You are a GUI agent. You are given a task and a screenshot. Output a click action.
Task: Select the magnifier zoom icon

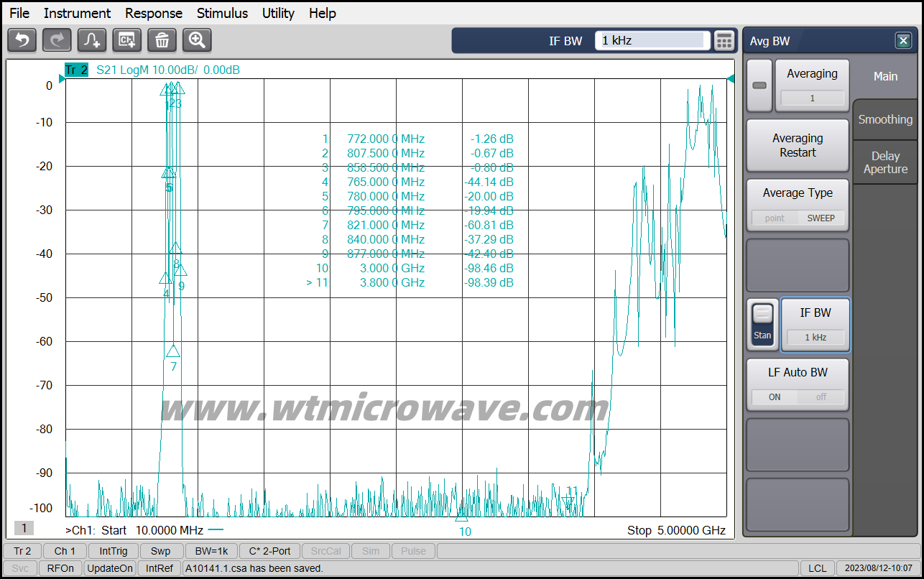click(x=196, y=40)
